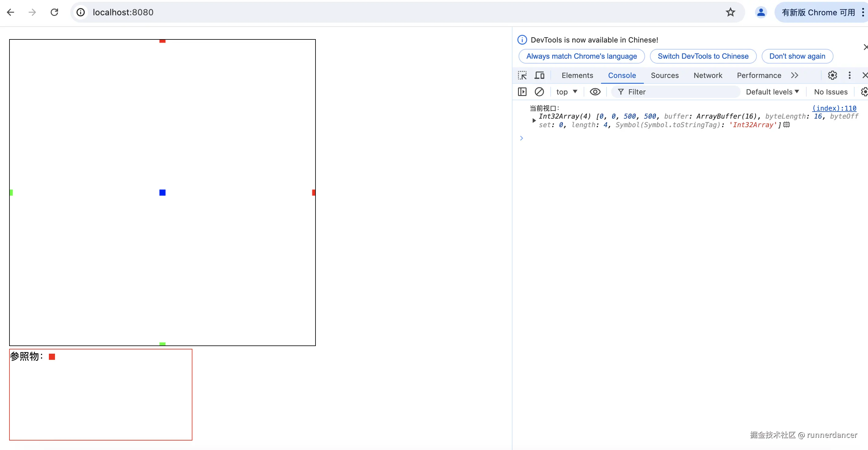Reload the localhost page
Screen dimensions: 868x450
[54, 13]
